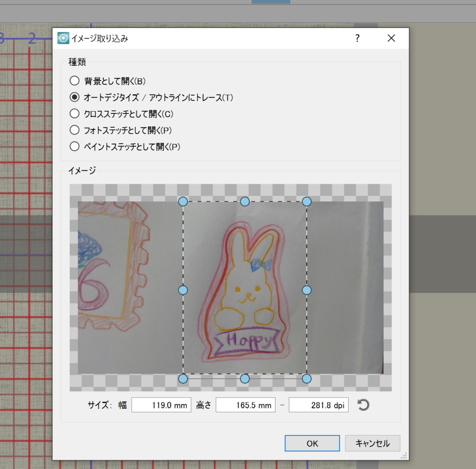Choose フォトステッチとして開く(P) radio button
This screenshot has height=469, width=476.
pyautogui.click(x=74, y=130)
